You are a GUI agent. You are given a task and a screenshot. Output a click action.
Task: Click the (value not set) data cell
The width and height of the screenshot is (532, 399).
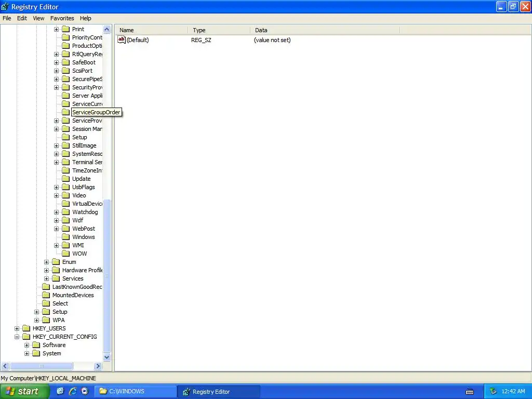[x=272, y=40]
